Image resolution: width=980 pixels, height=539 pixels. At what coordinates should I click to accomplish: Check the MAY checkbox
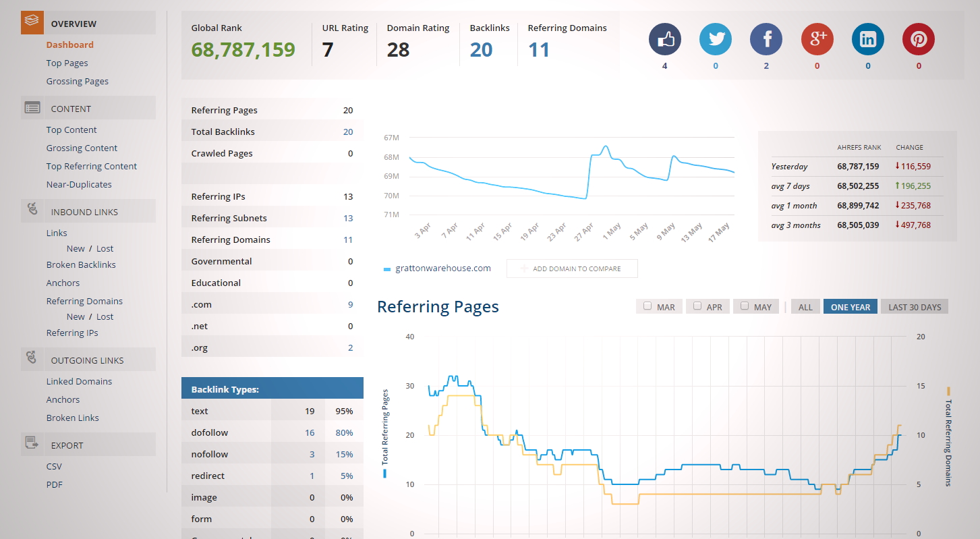pyautogui.click(x=745, y=306)
